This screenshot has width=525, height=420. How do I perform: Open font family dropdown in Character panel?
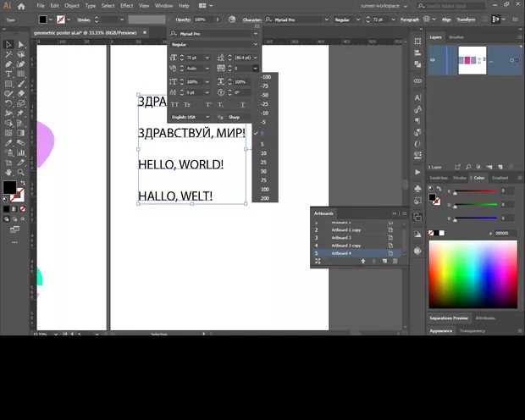click(256, 34)
